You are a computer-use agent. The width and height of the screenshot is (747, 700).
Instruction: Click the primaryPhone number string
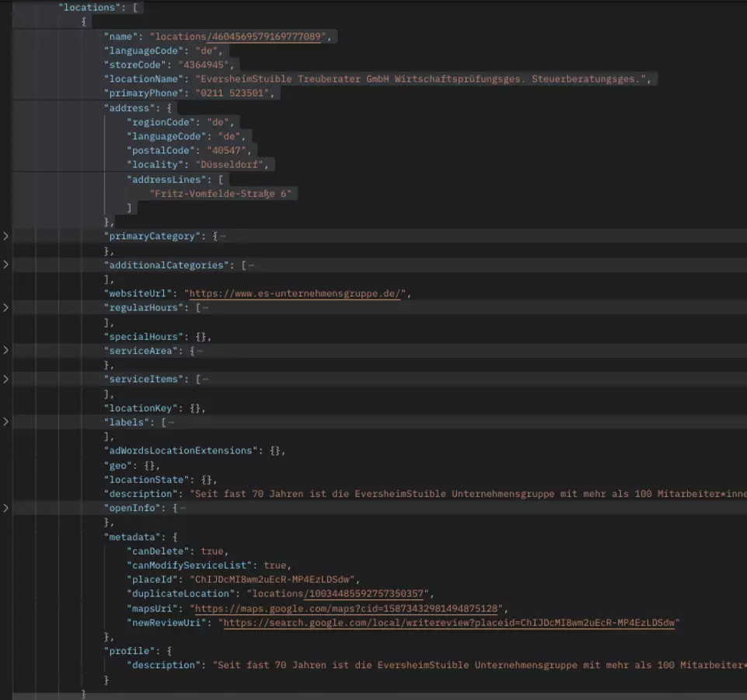pyautogui.click(x=235, y=93)
